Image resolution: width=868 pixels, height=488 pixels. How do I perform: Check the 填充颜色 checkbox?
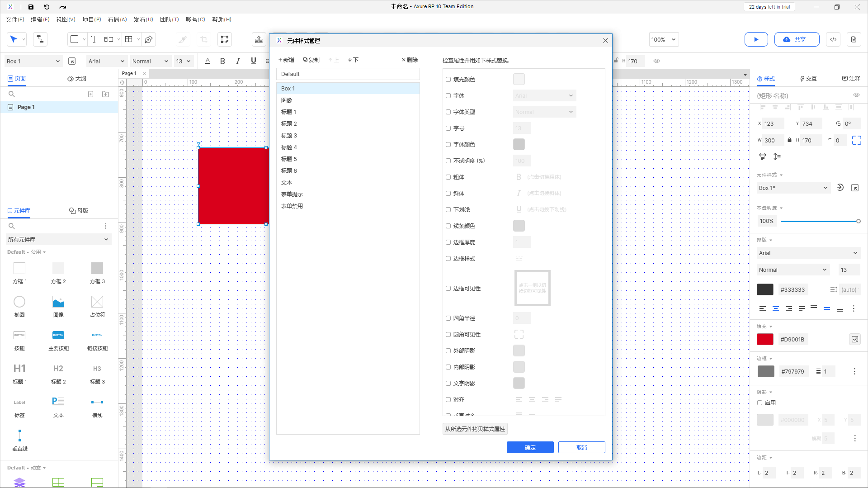click(448, 80)
